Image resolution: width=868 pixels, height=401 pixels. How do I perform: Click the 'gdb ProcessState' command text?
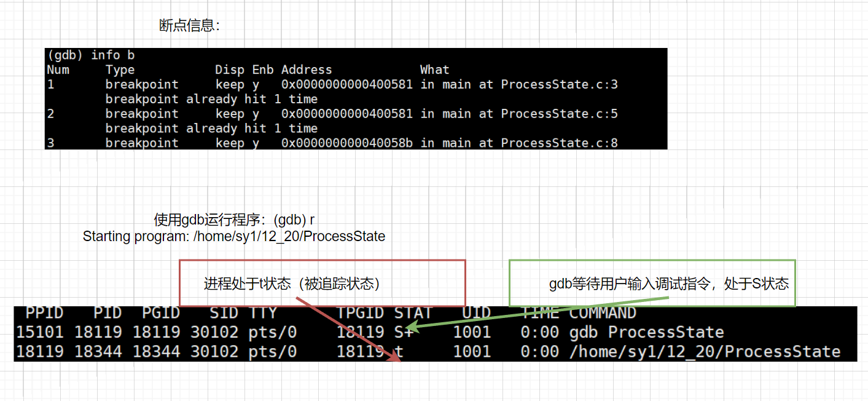647,333
